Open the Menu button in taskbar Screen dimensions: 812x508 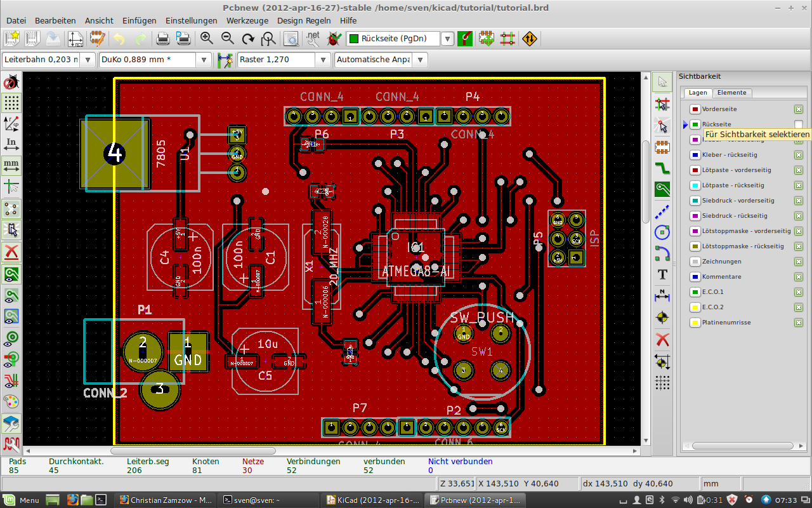click(22, 500)
